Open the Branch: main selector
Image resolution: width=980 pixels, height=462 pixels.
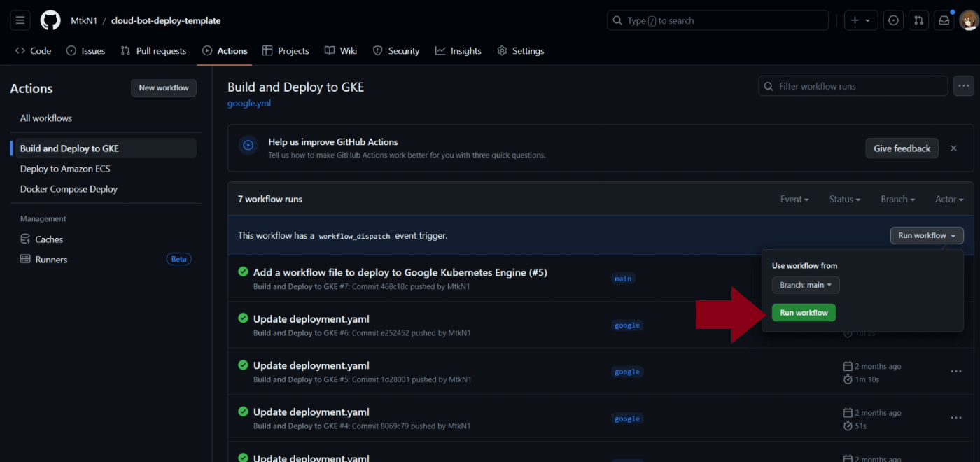click(806, 285)
